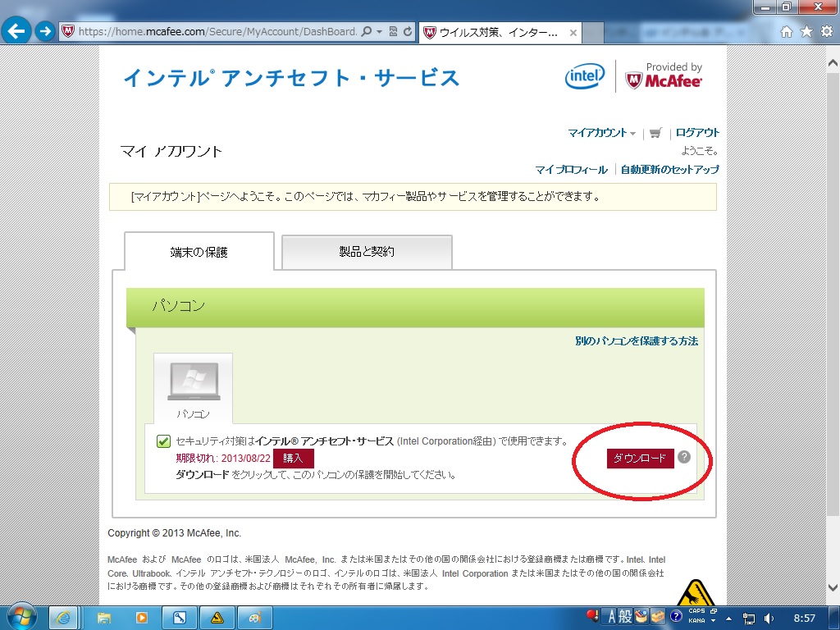Open 別のパソコンを保護する方法 link
840x630 pixels.
pyautogui.click(x=637, y=341)
